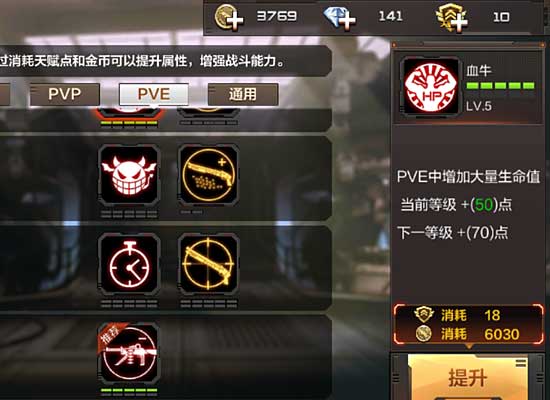This screenshot has height=400, width=550.
Task: Select the red stopwatch talent icon
Action: 129,265
